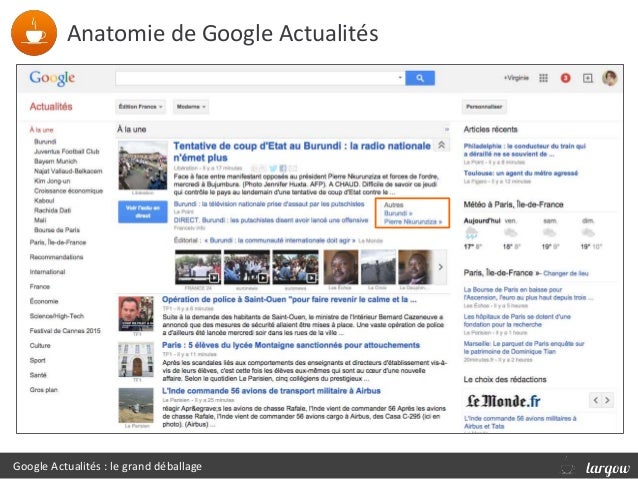Open the Le Monde Burundi editorial link
This screenshot has width=638, height=479.
[280, 241]
